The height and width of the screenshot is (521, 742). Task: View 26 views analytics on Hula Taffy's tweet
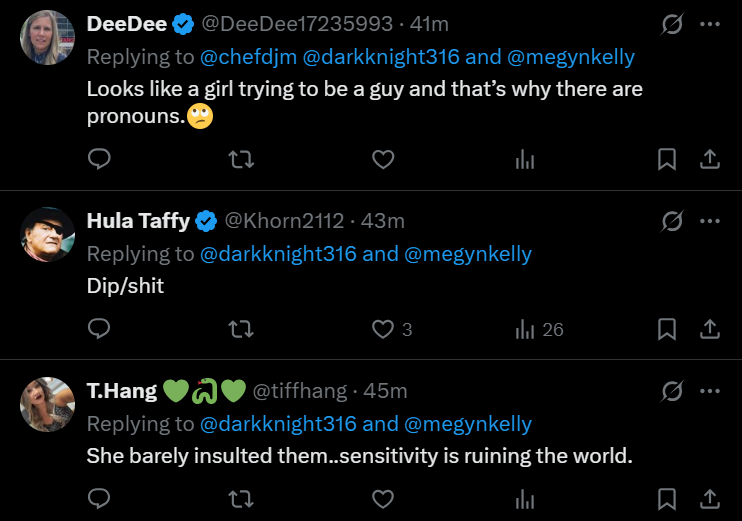[539, 329]
